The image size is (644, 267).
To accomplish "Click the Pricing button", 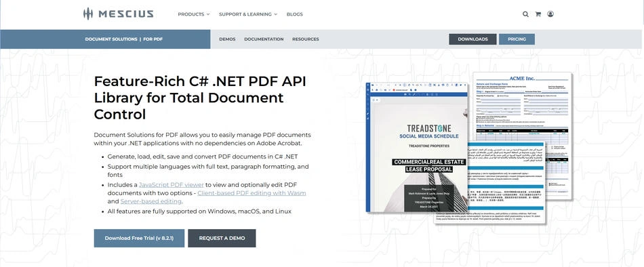I will point(517,39).
